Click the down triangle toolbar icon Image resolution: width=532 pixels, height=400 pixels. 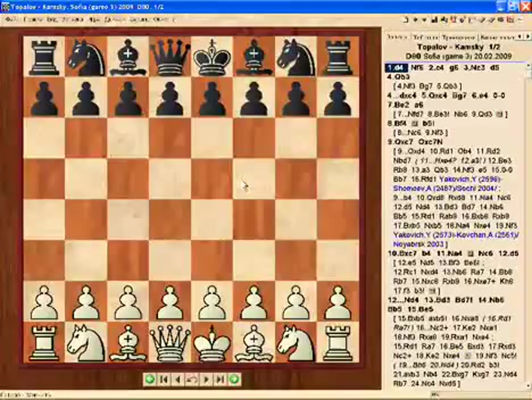(x=424, y=20)
